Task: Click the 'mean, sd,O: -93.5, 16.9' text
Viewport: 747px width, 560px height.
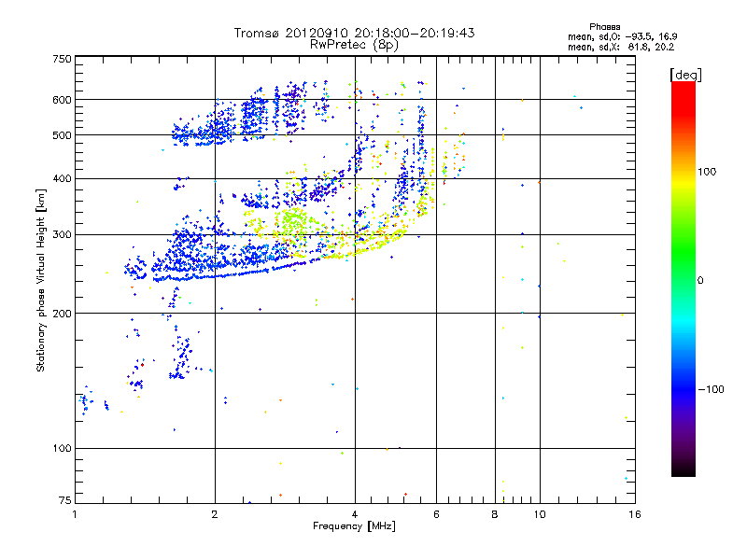Action: [622, 36]
